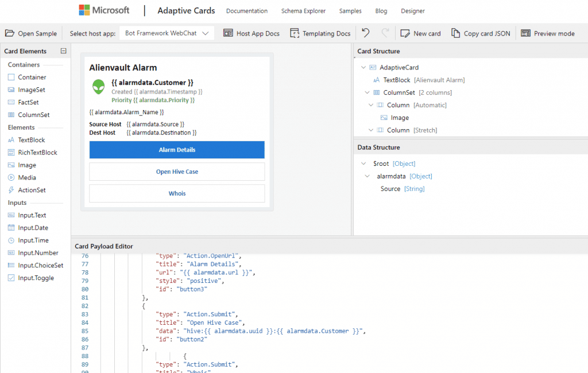
Task: Select the ActionSet element icon
Action: point(11,190)
